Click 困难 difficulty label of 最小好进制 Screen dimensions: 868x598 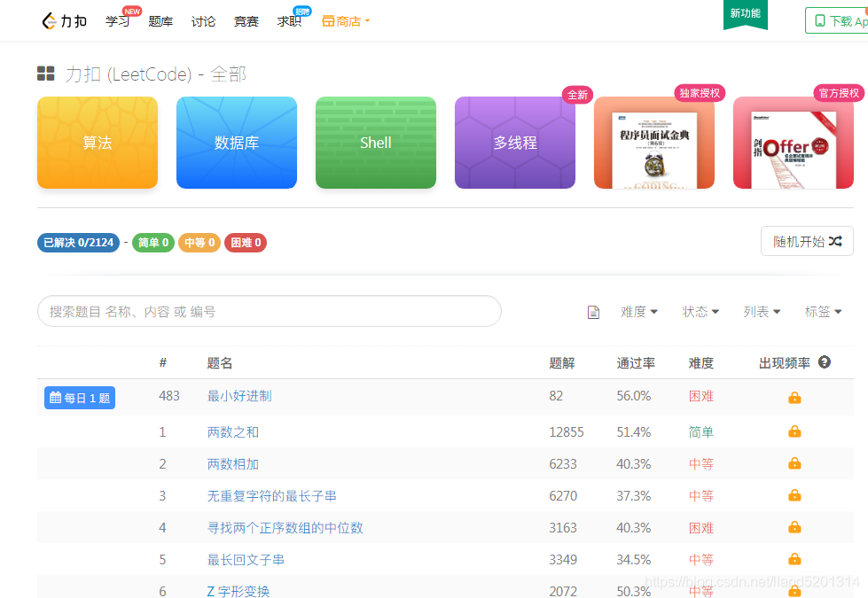click(700, 396)
